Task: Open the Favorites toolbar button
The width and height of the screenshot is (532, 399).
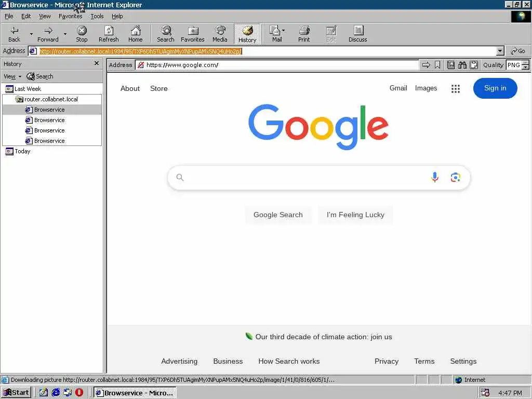Action: tap(193, 34)
